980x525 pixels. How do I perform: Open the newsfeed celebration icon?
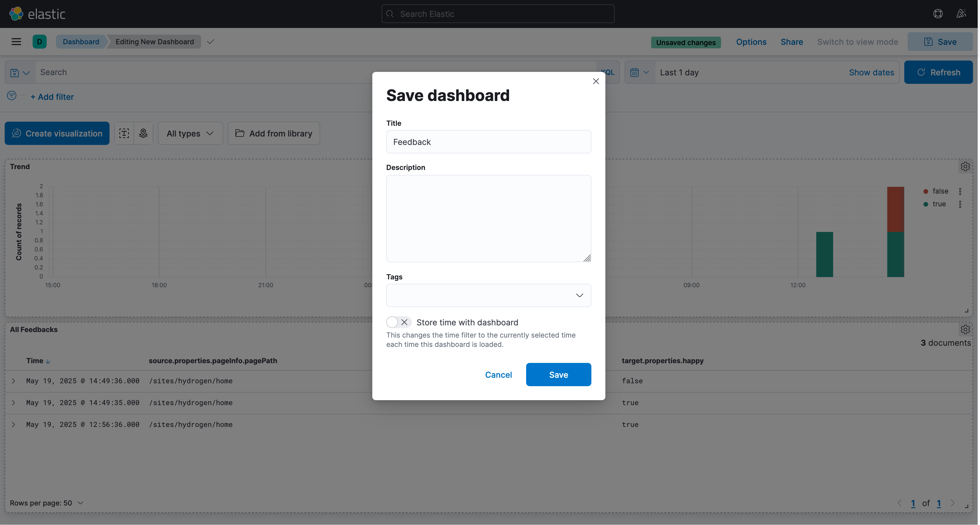(x=961, y=14)
